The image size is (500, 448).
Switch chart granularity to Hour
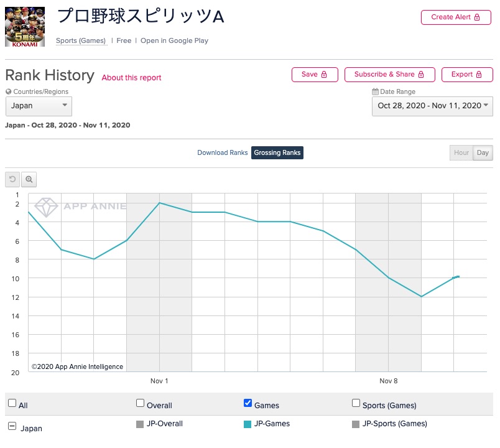tap(461, 153)
